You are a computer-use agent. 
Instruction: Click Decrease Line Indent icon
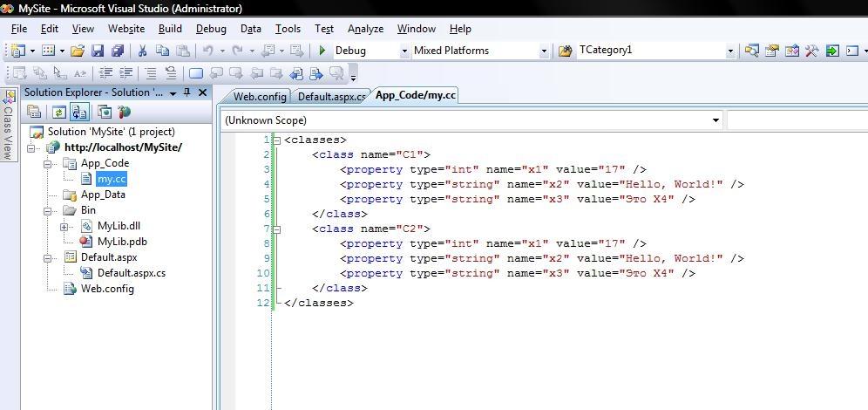[106, 72]
